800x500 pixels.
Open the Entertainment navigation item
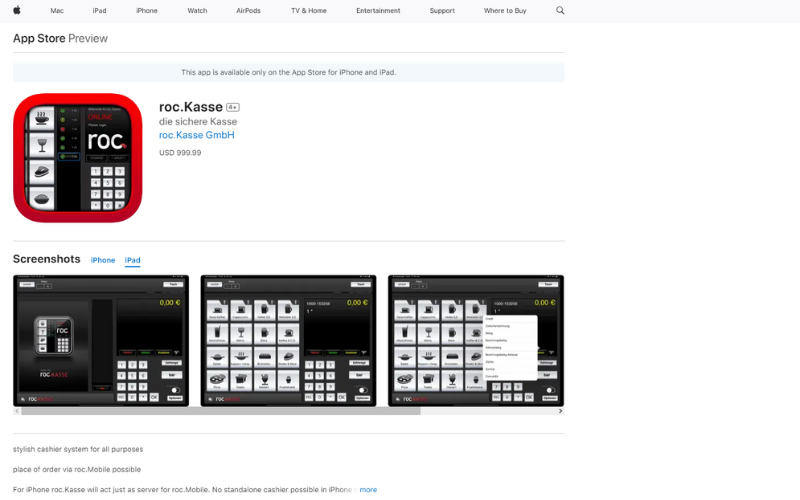[x=378, y=10]
